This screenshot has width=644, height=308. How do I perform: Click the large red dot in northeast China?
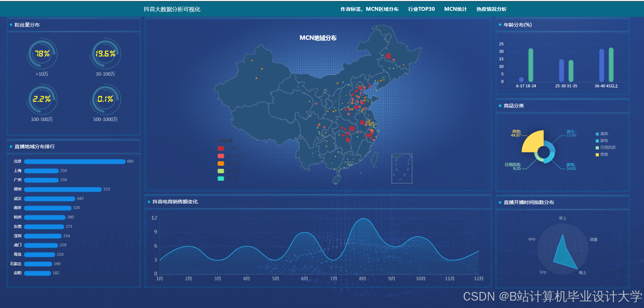[388, 56]
